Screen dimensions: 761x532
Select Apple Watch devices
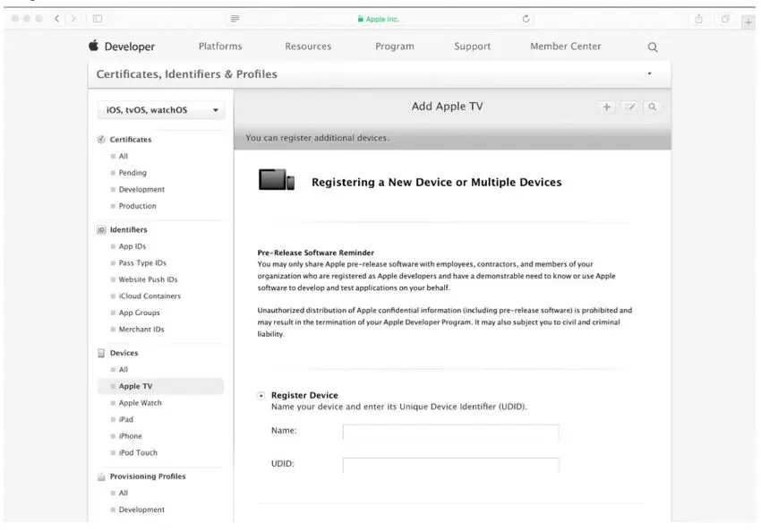click(141, 403)
